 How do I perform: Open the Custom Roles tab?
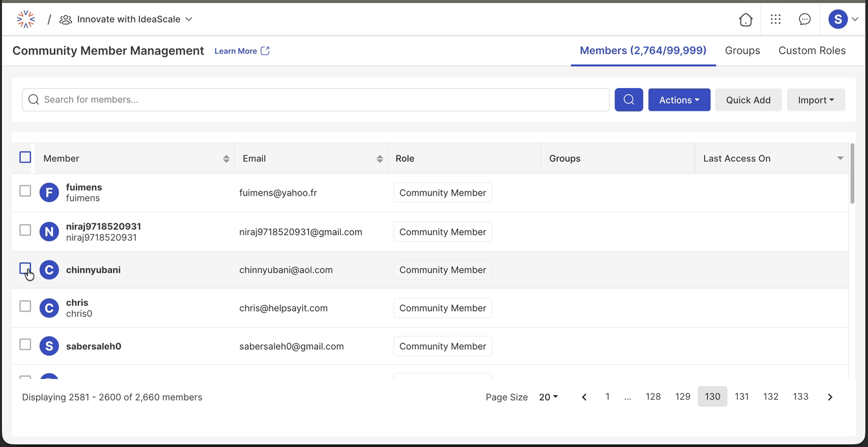[x=812, y=51]
